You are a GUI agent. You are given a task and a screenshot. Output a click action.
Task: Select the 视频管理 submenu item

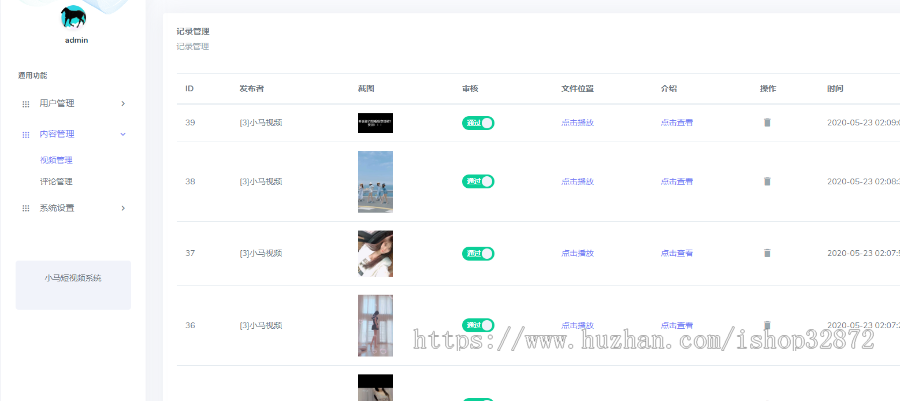point(56,160)
